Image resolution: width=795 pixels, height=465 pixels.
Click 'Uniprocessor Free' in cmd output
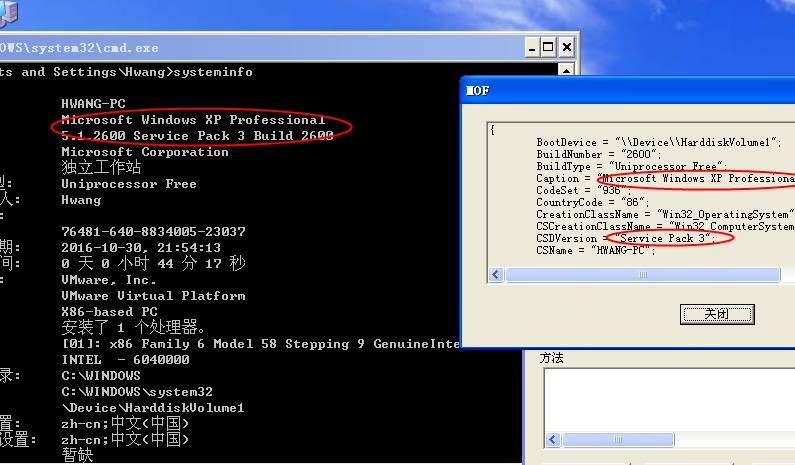click(x=129, y=184)
